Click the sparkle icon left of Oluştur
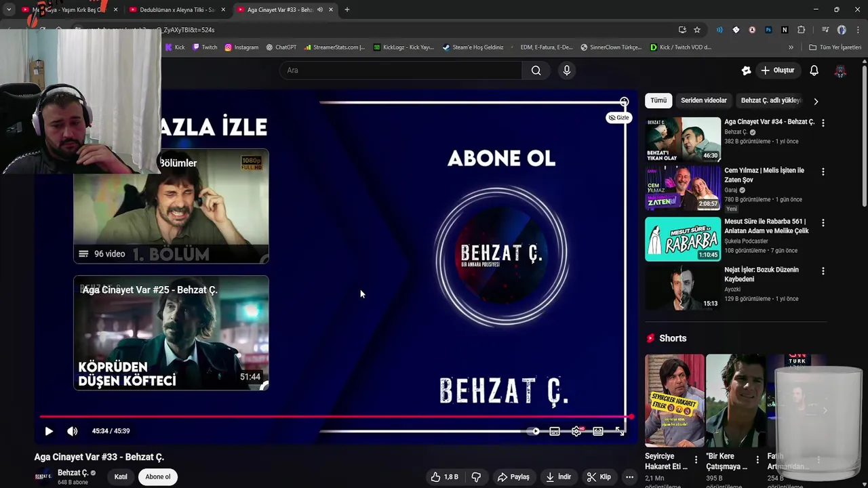The width and height of the screenshot is (868, 488). [746, 70]
